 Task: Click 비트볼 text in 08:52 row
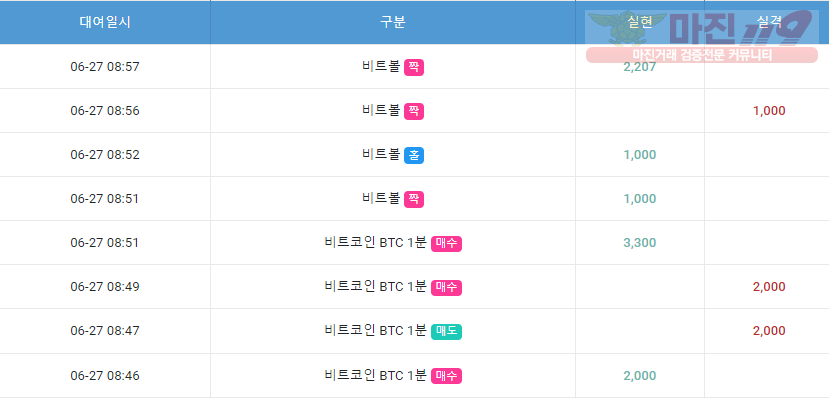click(x=381, y=154)
